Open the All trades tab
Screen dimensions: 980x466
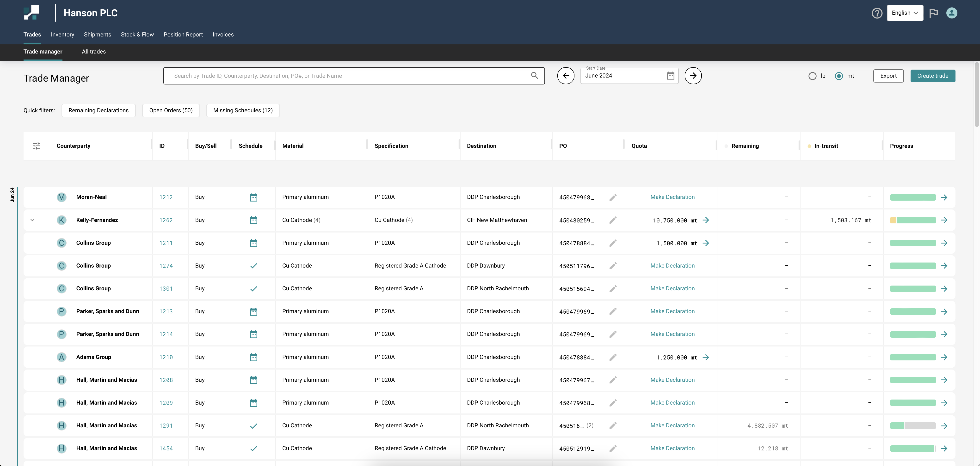coord(94,52)
